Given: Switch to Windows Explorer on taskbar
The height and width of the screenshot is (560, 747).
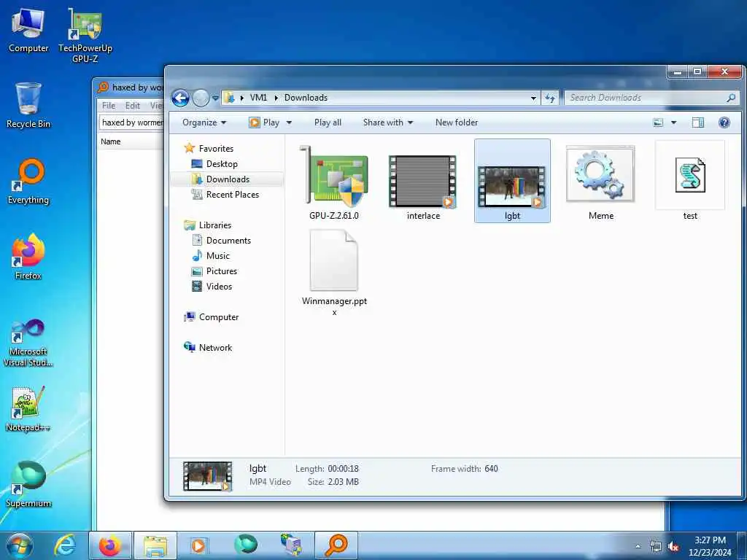Looking at the screenshot, I should 155,545.
